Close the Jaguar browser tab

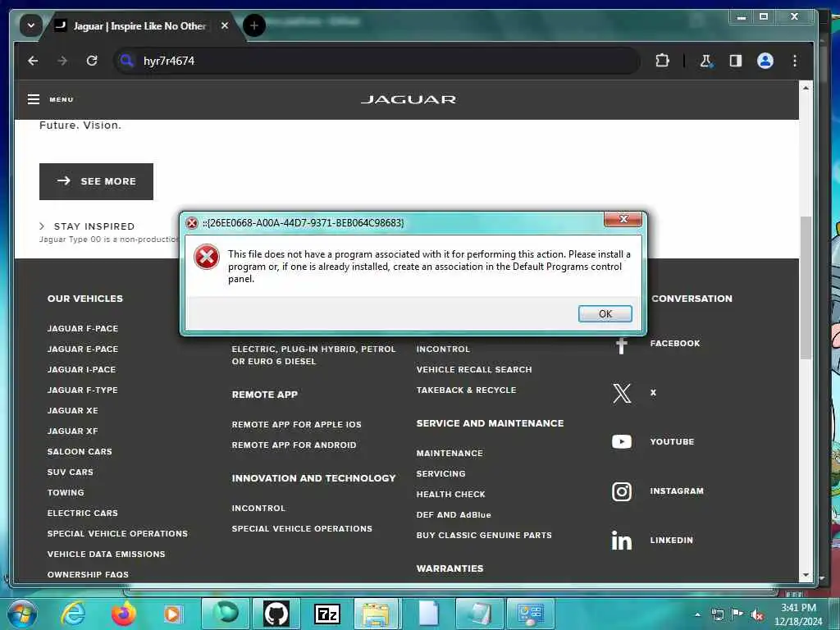225,25
